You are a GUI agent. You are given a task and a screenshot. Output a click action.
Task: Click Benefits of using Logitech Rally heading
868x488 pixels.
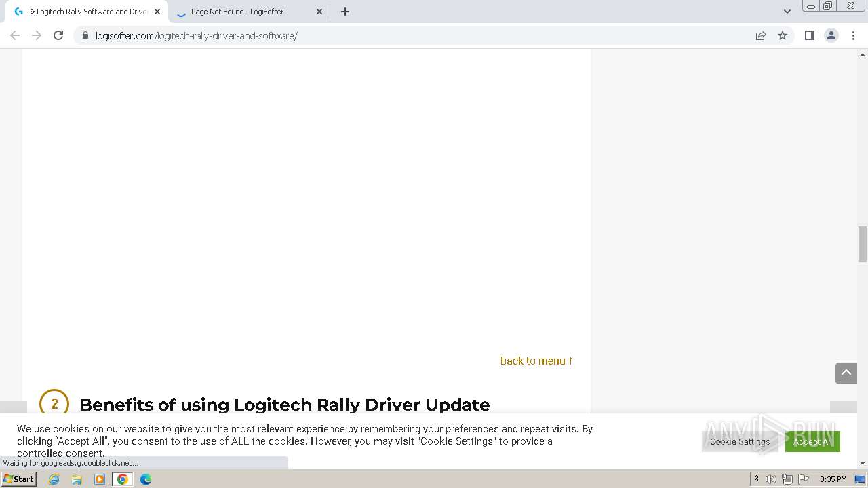(284, 405)
